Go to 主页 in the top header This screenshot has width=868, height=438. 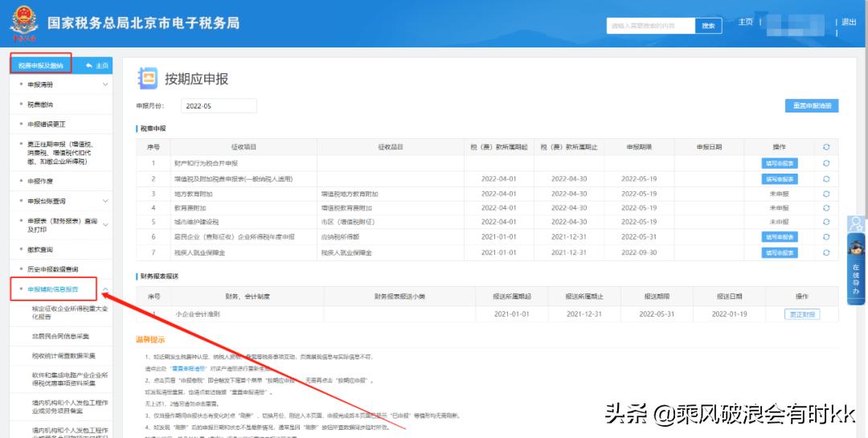tap(745, 23)
